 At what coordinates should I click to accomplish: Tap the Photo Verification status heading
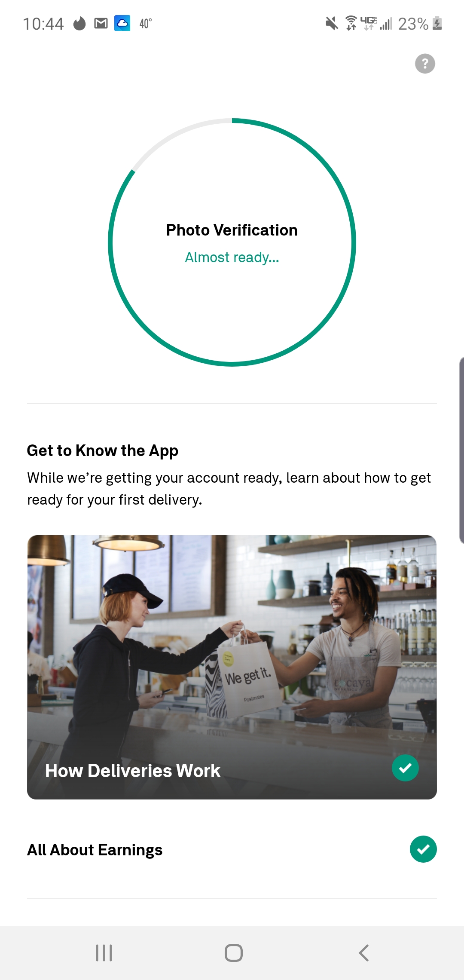tap(232, 230)
